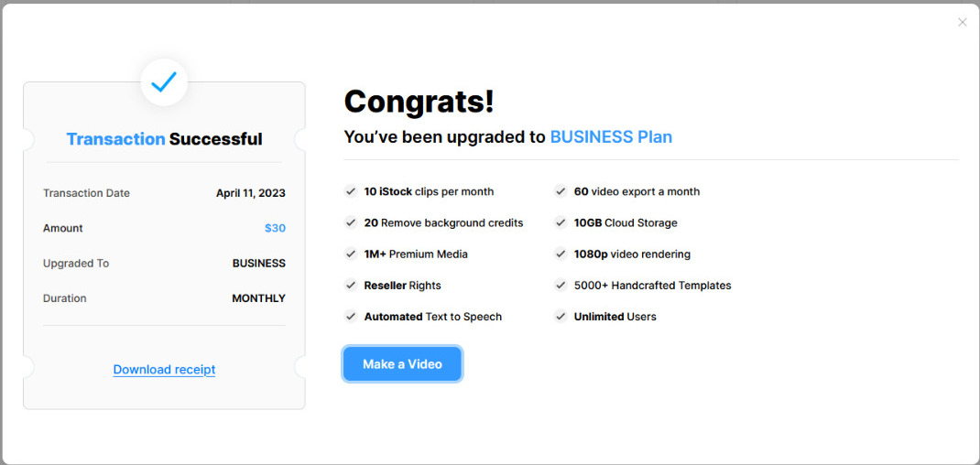Click checkmark beside 60 video export a month
Viewport: 980px width, 465px height.
(561, 191)
